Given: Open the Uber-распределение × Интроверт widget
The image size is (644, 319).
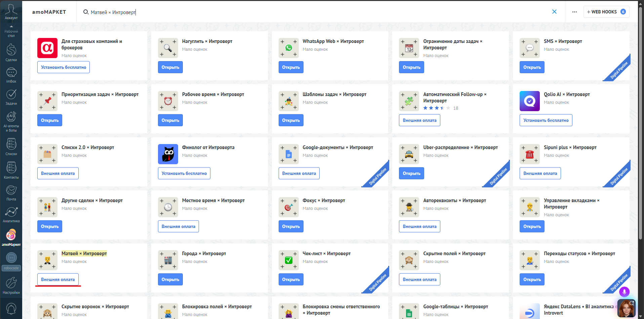Looking at the screenshot, I should click(411, 173).
